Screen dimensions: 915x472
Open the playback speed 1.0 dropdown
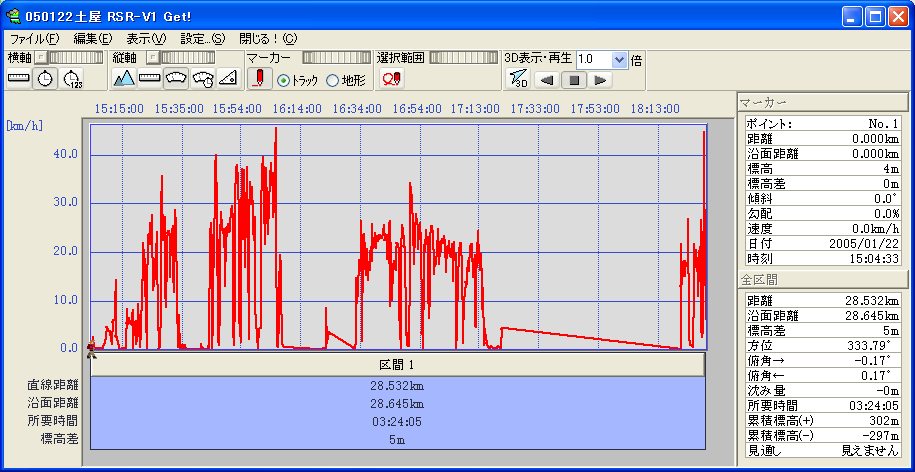click(x=619, y=59)
